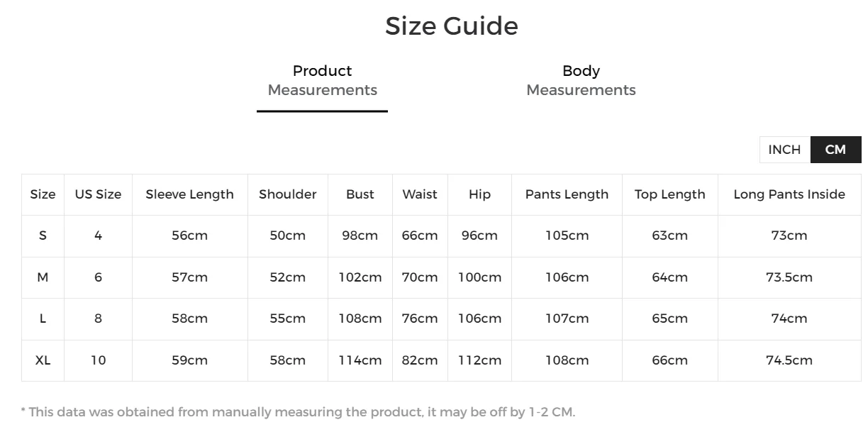Click the M top length 64cm cell
This screenshot has width=868, height=427.
click(x=669, y=277)
